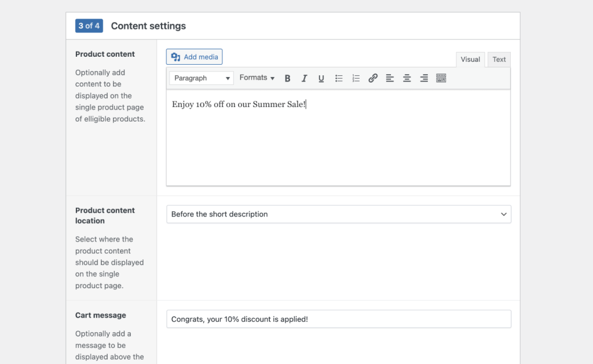
Task: Select the Visual editor tab
Action: click(x=470, y=59)
